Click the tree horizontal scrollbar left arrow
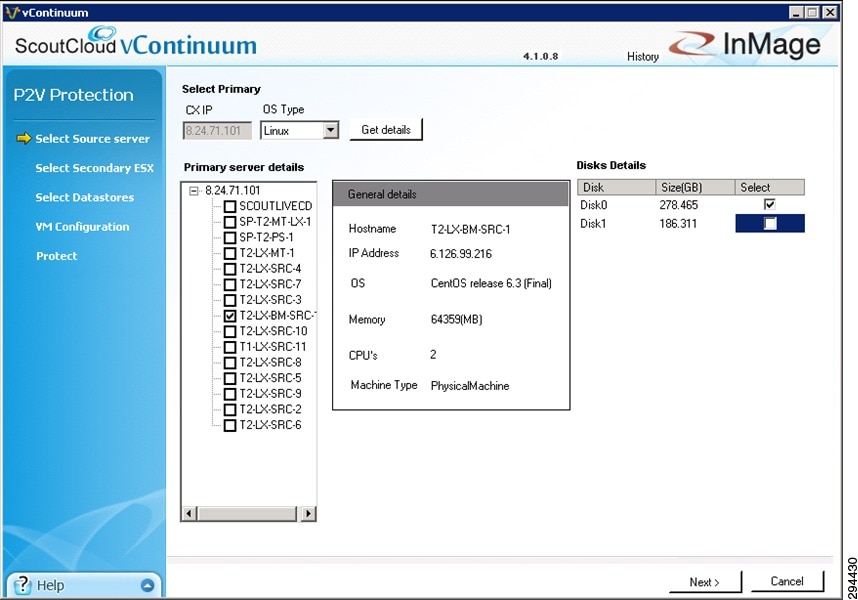The width and height of the screenshot is (858, 600). click(x=189, y=514)
